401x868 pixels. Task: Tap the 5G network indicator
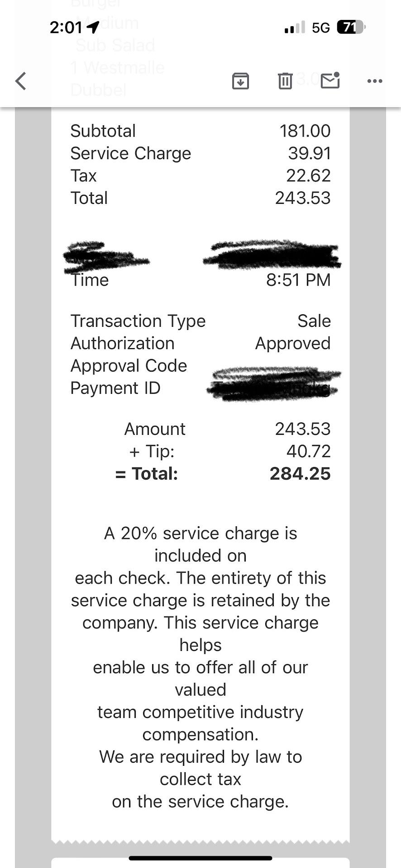click(x=321, y=28)
